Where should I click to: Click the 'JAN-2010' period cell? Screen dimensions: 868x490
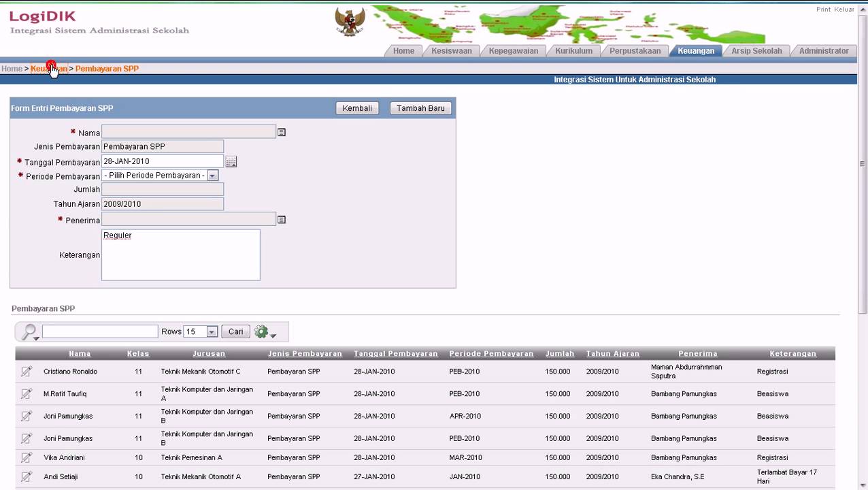pos(465,476)
